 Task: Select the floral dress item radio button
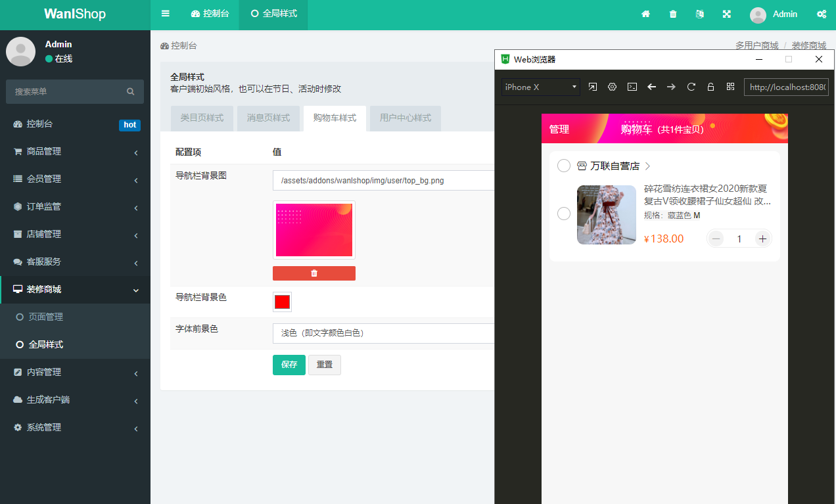tap(564, 214)
